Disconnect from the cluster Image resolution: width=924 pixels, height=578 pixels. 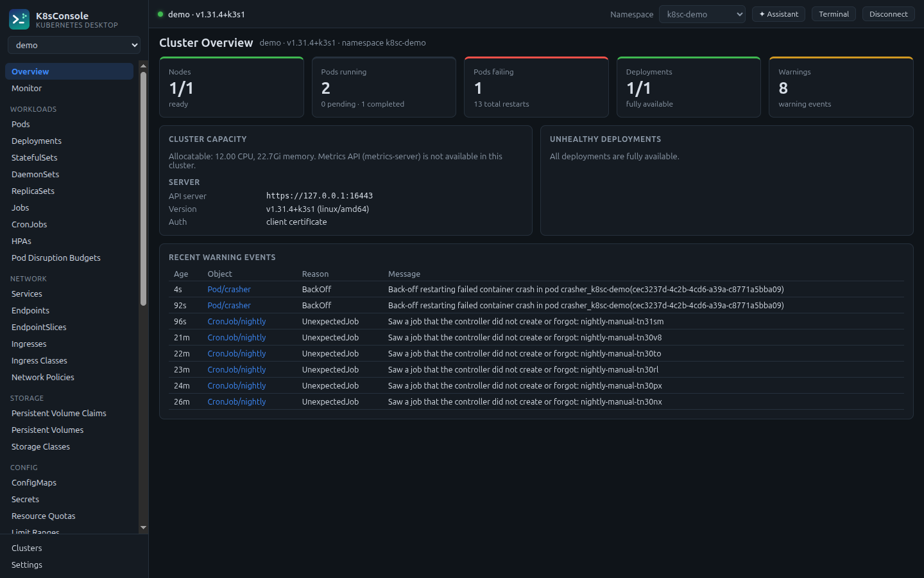888,14
